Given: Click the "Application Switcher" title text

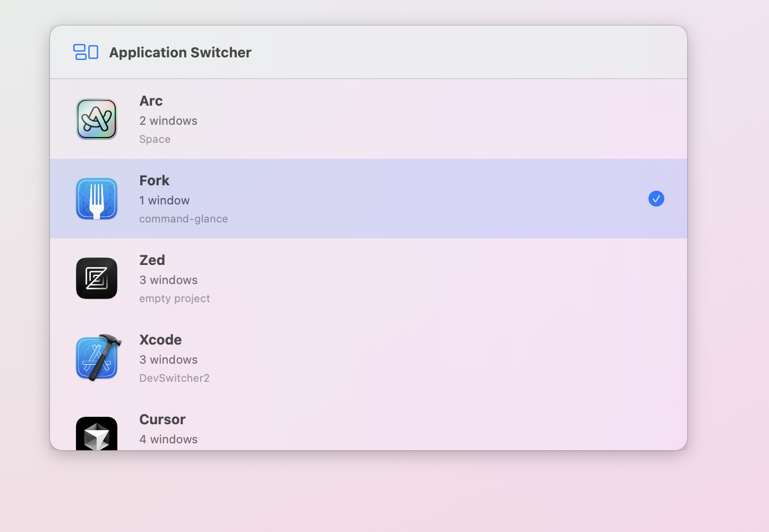Looking at the screenshot, I should pyautogui.click(x=180, y=53).
